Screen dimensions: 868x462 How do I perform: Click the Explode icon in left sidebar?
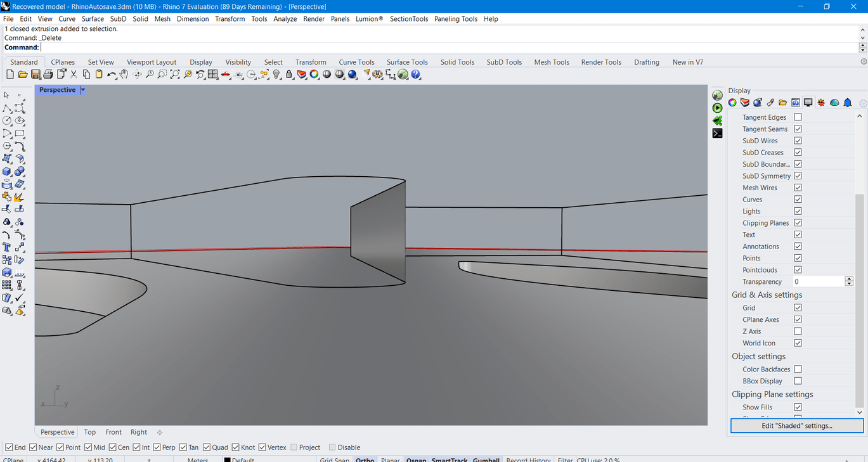[20, 197]
